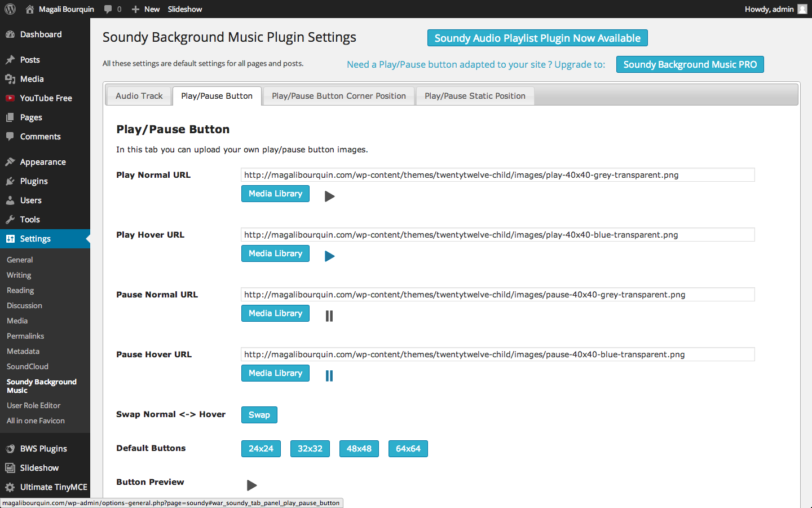The height and width of the screenshot is (508, 812).
Task: Open Permalinks settings submenu
Action: (25, 336)
